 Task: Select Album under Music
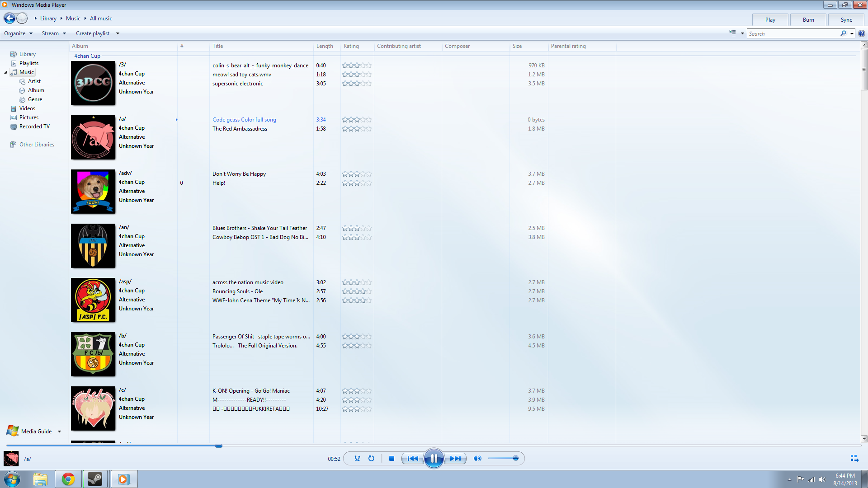[x=36, y=90]
